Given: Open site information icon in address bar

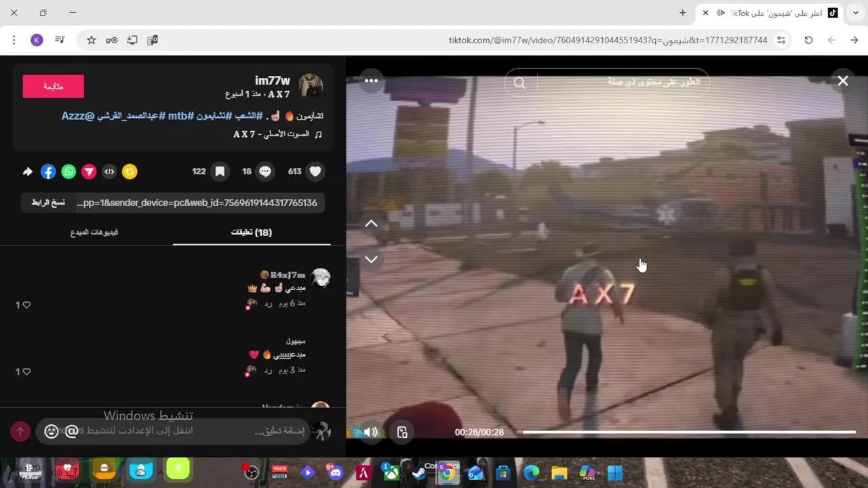Looking at the screenshot, I should click(x=781, y=40).
